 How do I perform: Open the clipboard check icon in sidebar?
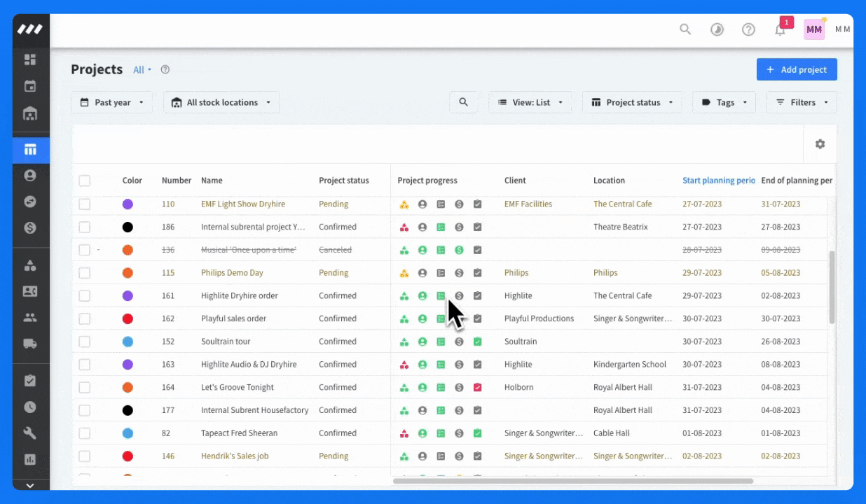click(x=30, y=381)
